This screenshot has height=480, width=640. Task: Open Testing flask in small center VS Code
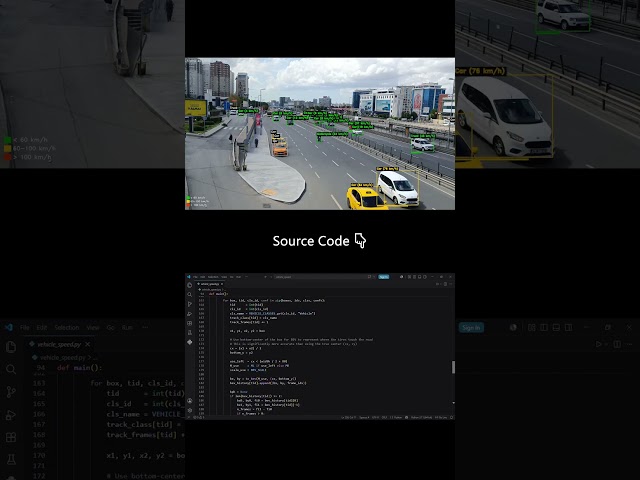point(189,333)
